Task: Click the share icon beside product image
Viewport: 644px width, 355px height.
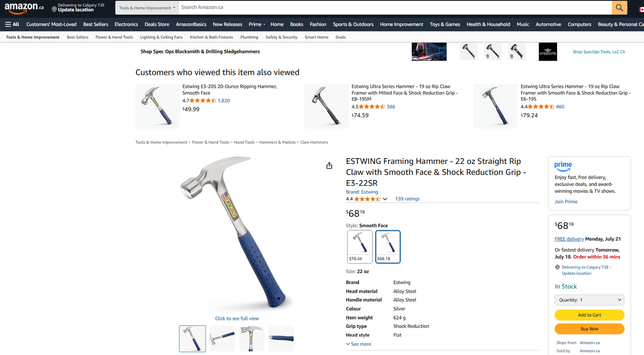Action: click(x=329, y=166)
